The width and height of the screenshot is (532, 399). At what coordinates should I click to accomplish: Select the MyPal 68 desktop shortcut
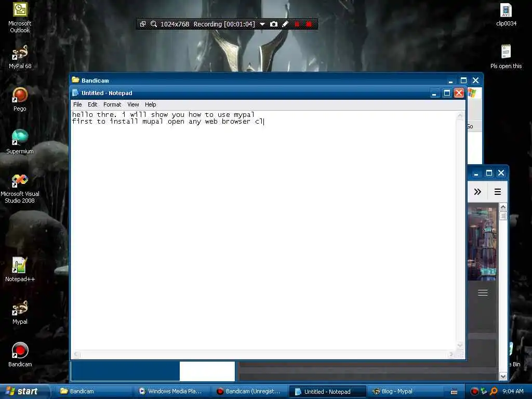coord(20,57)
